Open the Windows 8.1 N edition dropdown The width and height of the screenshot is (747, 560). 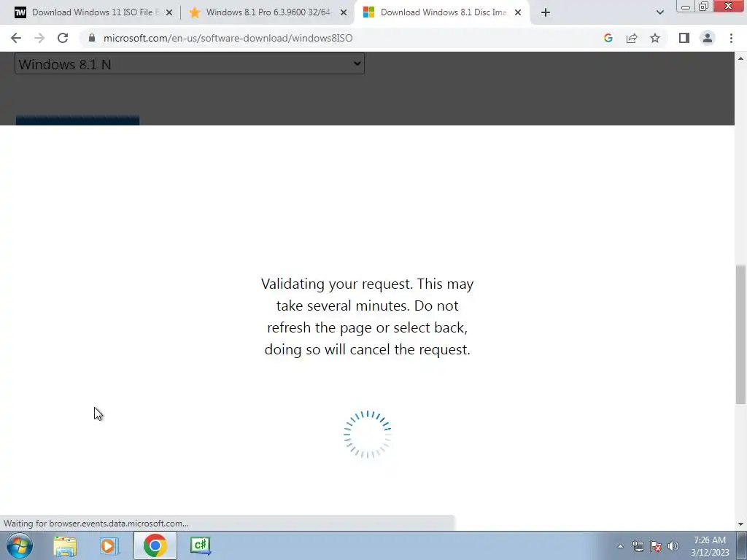click(190, 64)
